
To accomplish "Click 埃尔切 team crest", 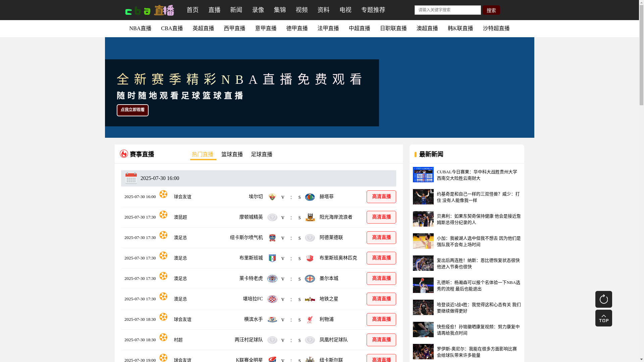I will click(272, 197).
